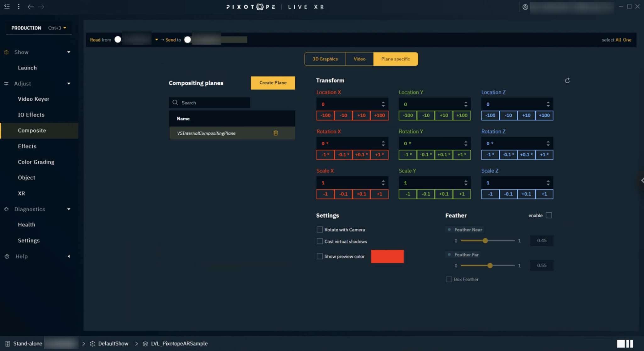The height and width of the screenshot is (351, 644).
Task: Click the reset transform refresh icon
Action: [567, 81]
